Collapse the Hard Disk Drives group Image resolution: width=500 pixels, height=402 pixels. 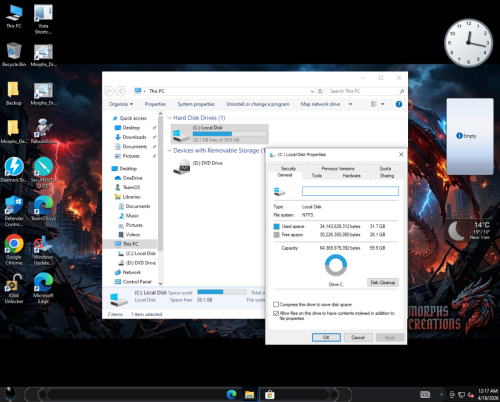click(169, 118)
